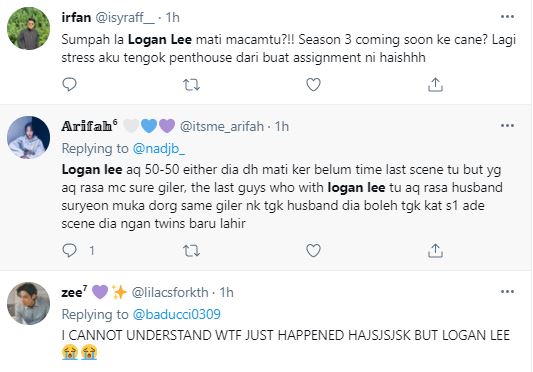This screenshot has height=372, width=533.
Task: Open Arifah's profile avatar
Action: 29,137
